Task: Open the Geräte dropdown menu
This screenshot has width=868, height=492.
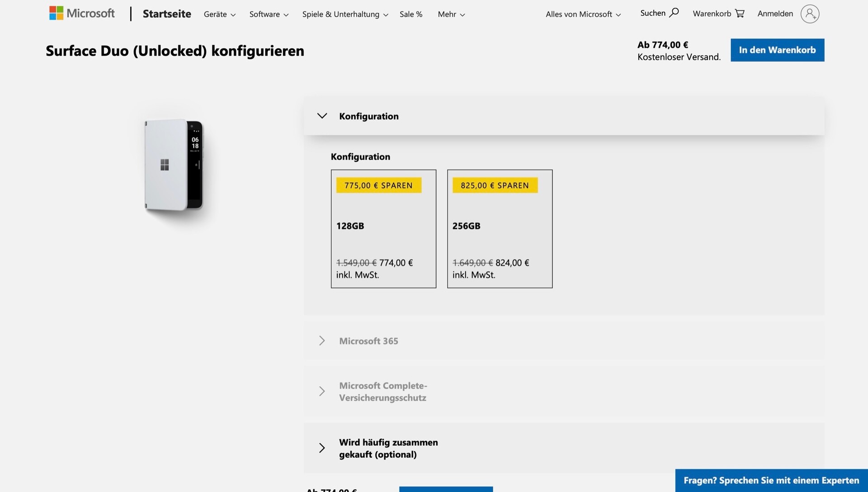Action: click(x=219, y=14)
